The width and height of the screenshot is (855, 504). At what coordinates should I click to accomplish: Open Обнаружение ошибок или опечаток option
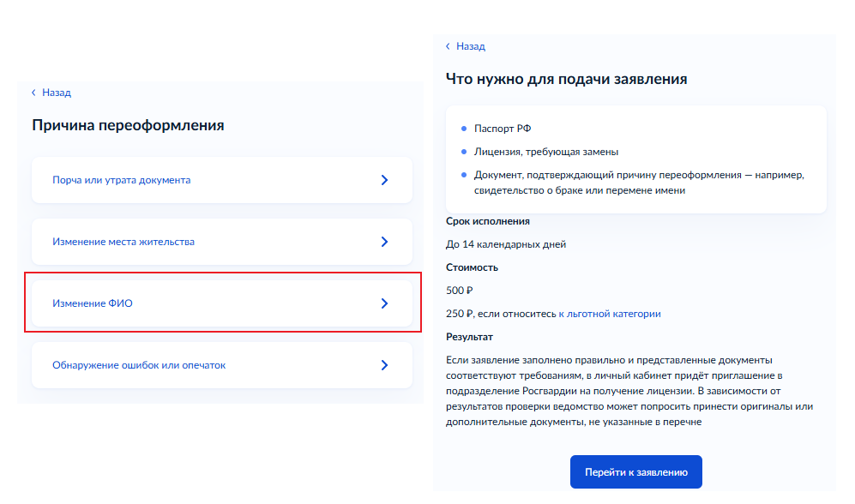(x=222, y=365)
